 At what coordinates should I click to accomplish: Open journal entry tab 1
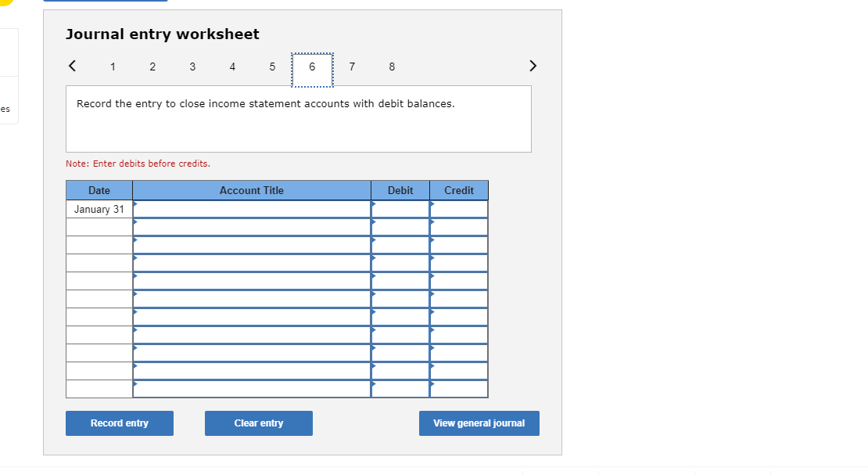113,67
